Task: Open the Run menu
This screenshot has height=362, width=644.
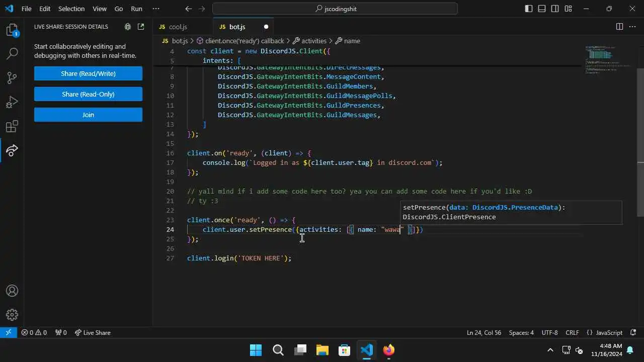Action: 136,9
